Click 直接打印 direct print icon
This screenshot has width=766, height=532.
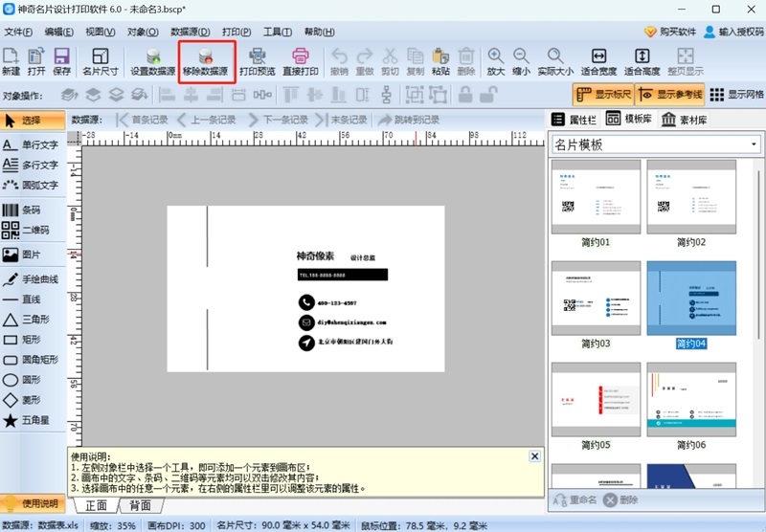[x=301, y=61]
